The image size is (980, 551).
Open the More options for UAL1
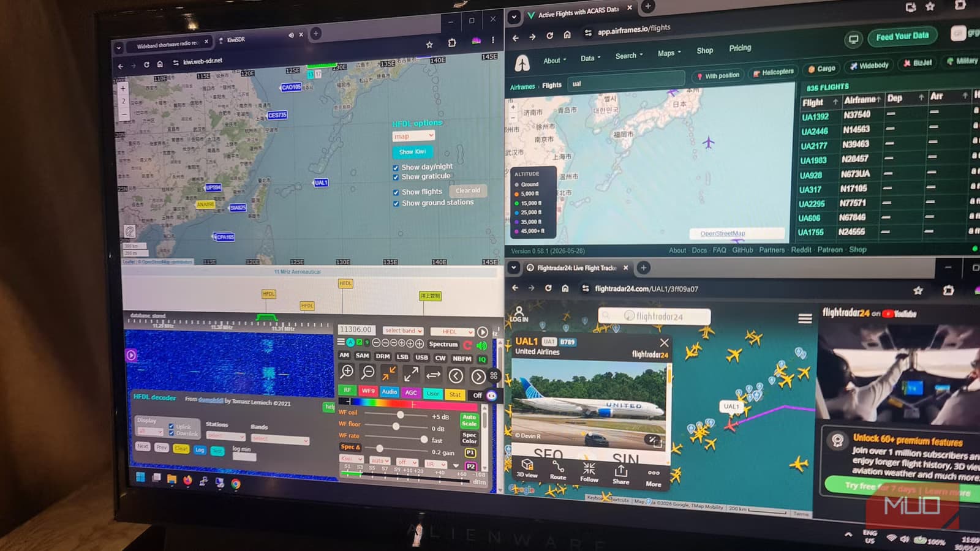[x=654, y=478]
